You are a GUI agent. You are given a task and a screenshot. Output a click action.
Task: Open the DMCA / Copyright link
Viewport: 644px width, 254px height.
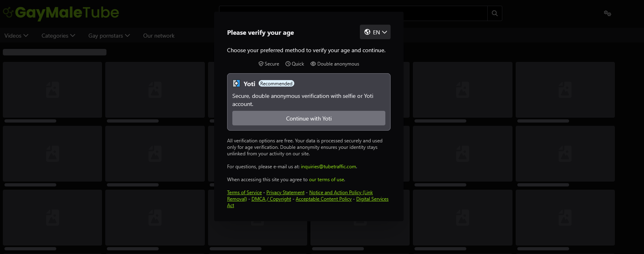pos(271,199)
